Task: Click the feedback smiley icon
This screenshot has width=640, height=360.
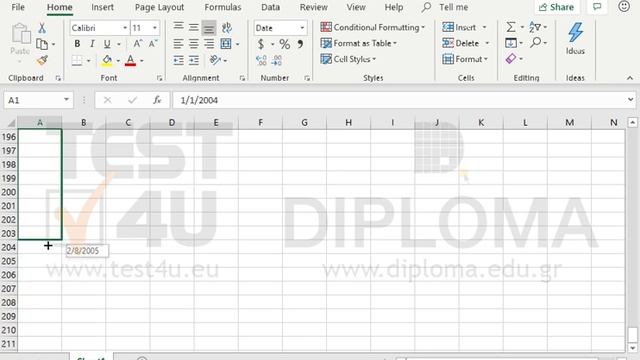Action: [624, 6]
